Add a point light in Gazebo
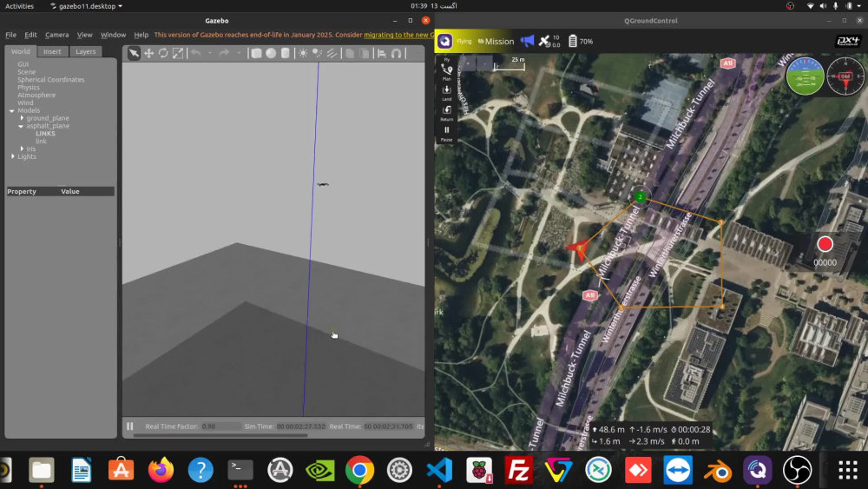The width and height of the screenshot is (868, 489). tap(303, 53)
